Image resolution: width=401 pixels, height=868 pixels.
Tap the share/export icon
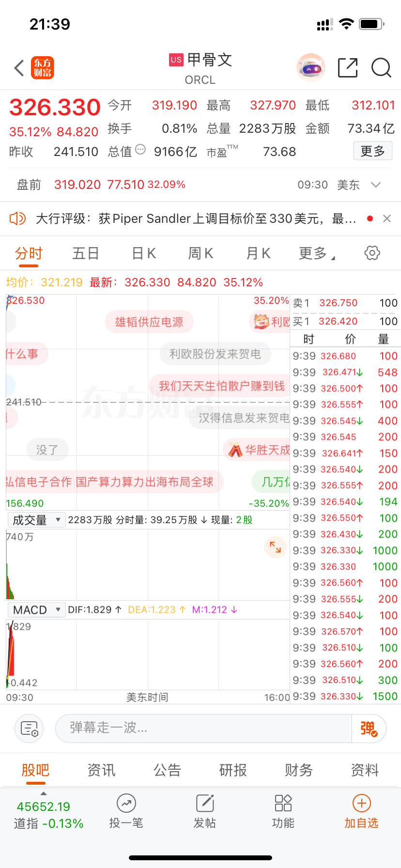[348, 68]
